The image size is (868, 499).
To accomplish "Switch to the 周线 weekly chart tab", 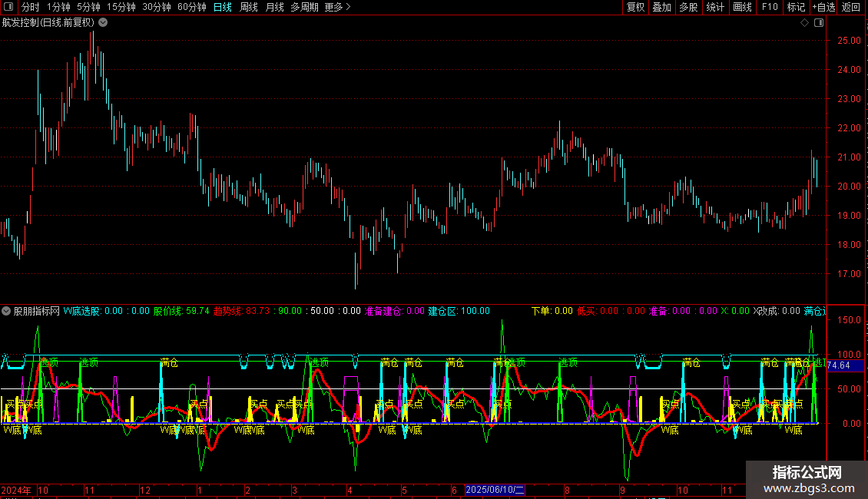I will click(249, 7).
